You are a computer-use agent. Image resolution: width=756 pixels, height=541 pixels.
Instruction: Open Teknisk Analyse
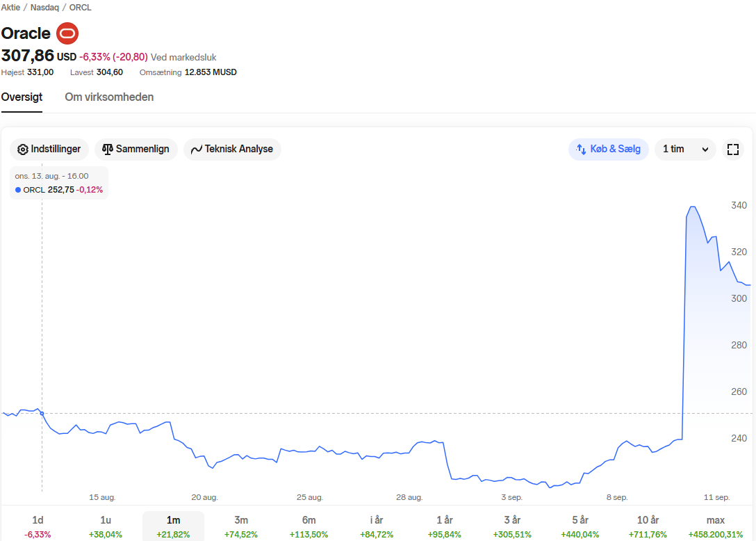coord(232,149)
